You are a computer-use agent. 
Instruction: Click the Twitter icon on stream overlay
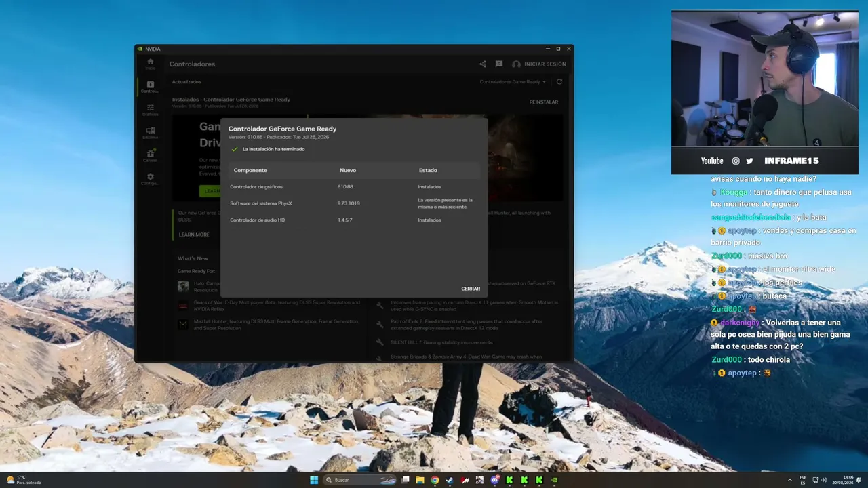pyautogui.click(x=749, y=161)
